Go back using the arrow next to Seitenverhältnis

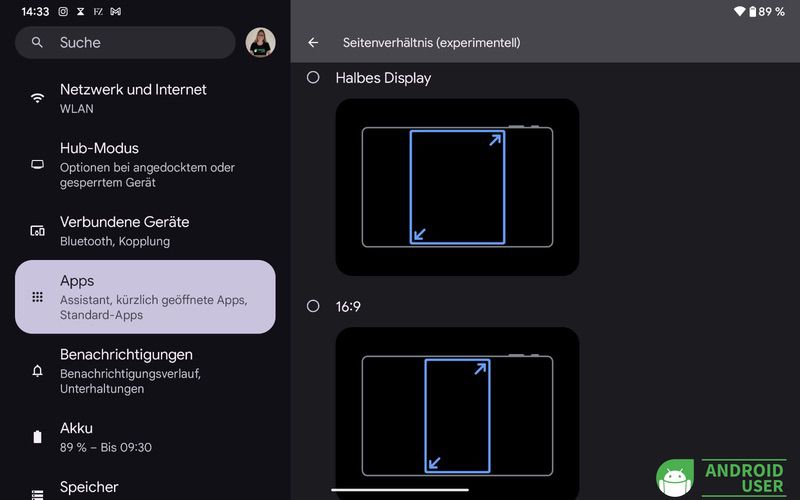click(x=313, y=43)
